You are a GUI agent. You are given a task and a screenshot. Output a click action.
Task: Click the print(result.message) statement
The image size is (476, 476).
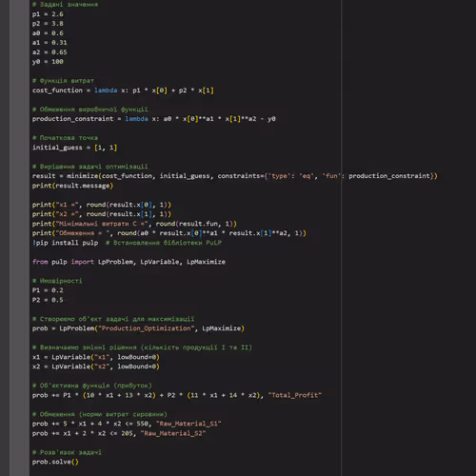72,186
